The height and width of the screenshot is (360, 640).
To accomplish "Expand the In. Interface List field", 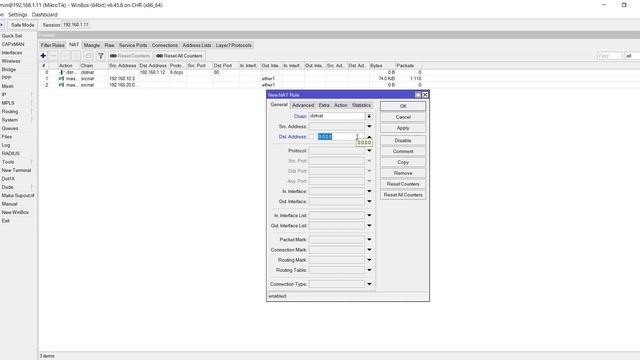I will point(369,216).
